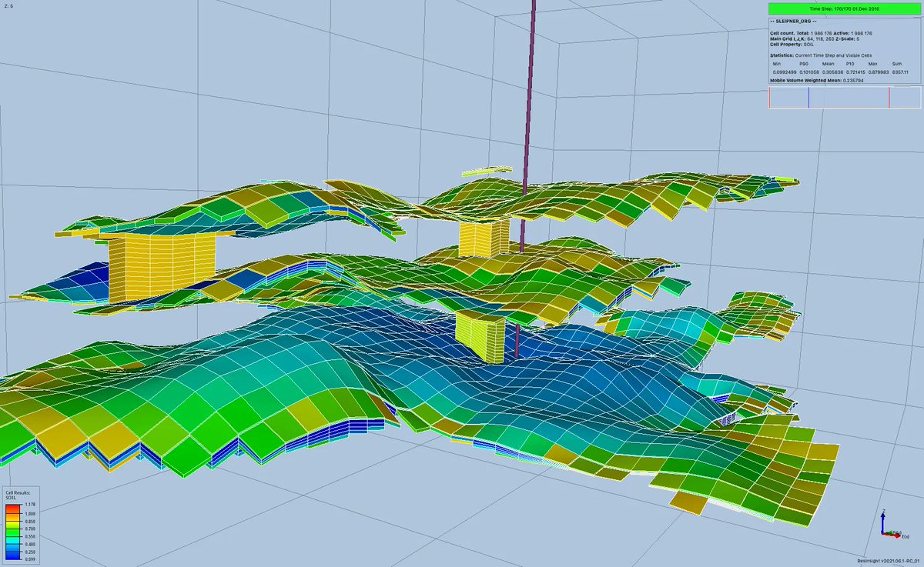Pick the red band of the SOIL legend
This screenshot has width=924, height=567.
point(12,509)
